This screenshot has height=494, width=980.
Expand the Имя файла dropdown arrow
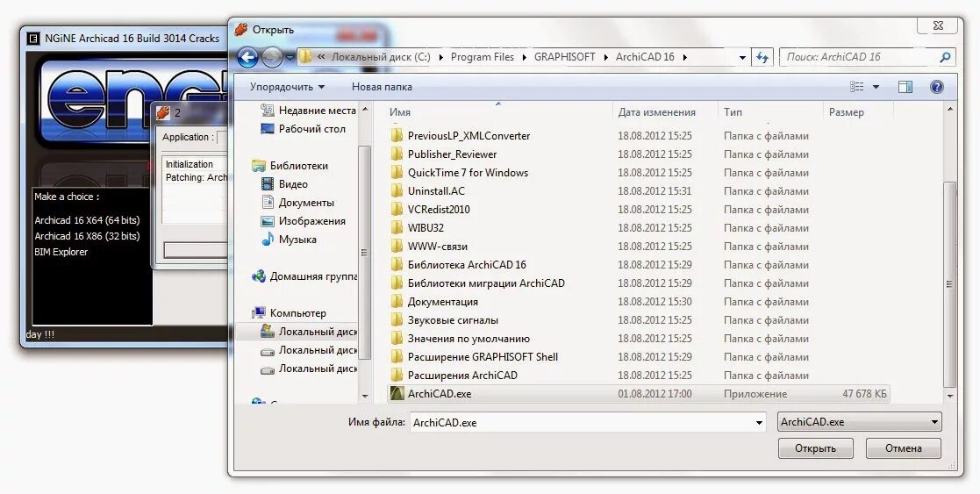(x=760, y=423)
